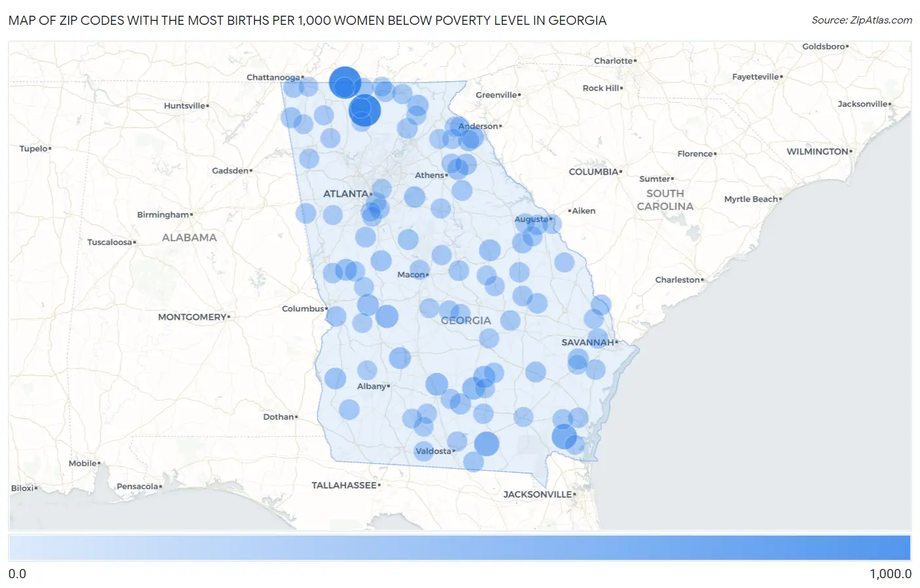Click the Charleston city label

click(x=677, y=280)
